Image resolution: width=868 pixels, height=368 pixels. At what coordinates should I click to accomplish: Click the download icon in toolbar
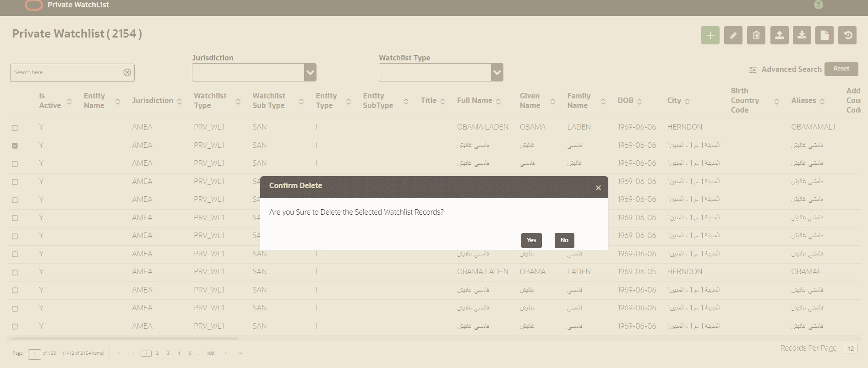point(802,35)
